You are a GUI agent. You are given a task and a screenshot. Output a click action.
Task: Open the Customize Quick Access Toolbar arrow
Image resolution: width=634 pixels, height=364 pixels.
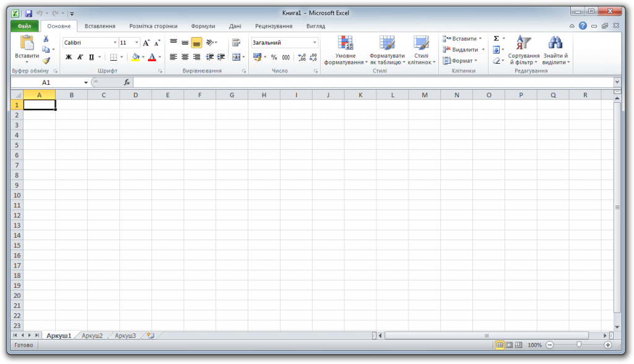72,14
